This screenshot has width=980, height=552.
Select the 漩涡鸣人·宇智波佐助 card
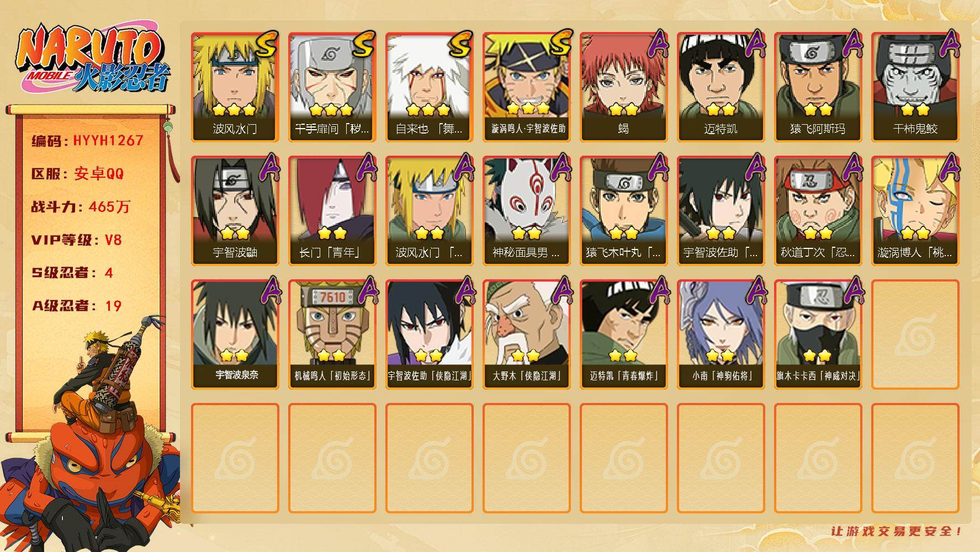[527, 87]
